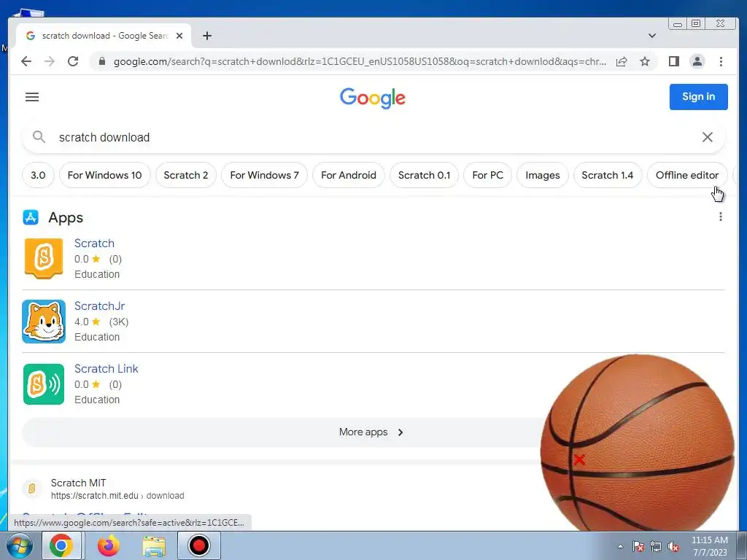This screenshot has height=560, width=747.
Task: Click the ScratchJr cat app icon
Action: point(44,322)
